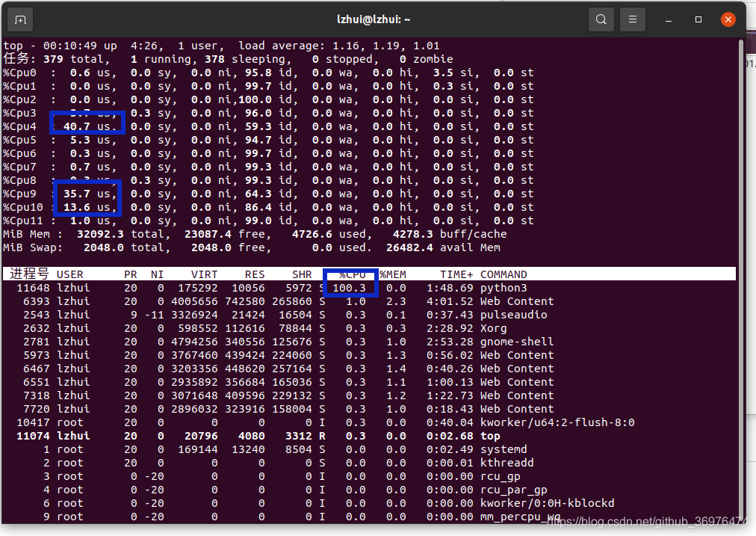Open the terminal search icon

601,19
